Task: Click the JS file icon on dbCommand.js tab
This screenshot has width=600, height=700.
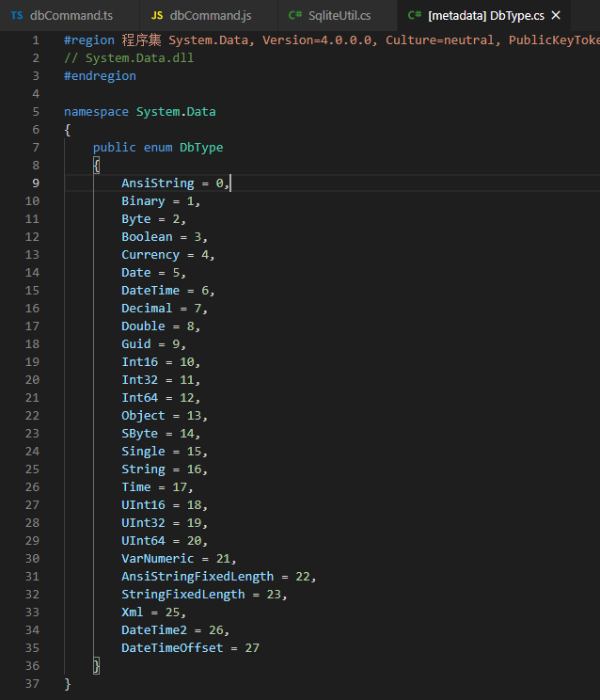Action: click(x=157, y=16)
